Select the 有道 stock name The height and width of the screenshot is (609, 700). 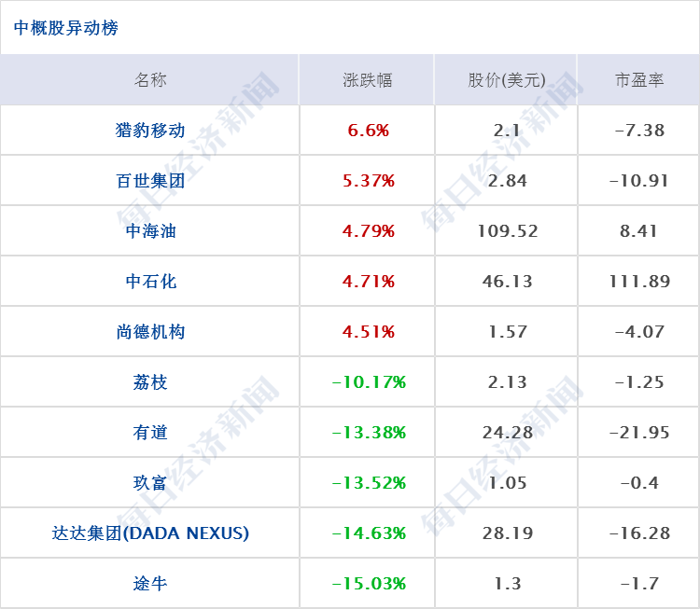click(150, 433)
